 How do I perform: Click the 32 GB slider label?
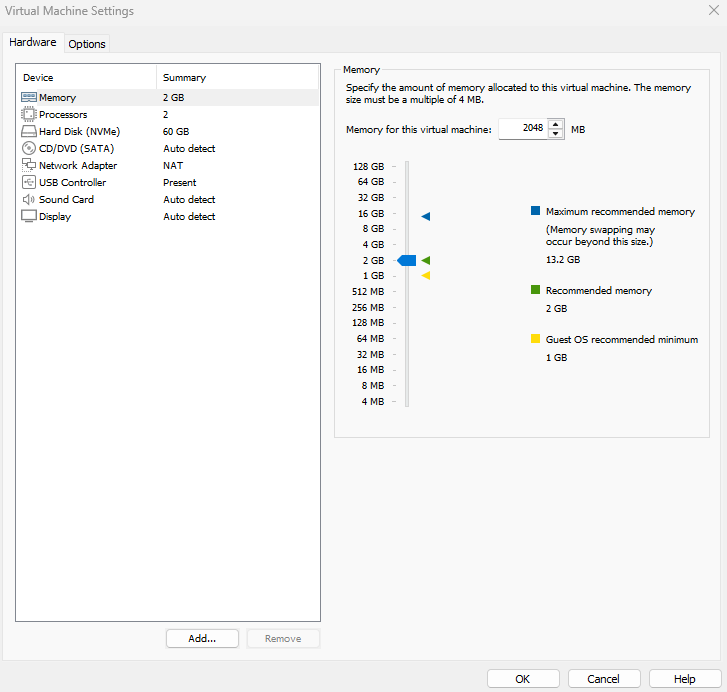[x=371, y=197]
